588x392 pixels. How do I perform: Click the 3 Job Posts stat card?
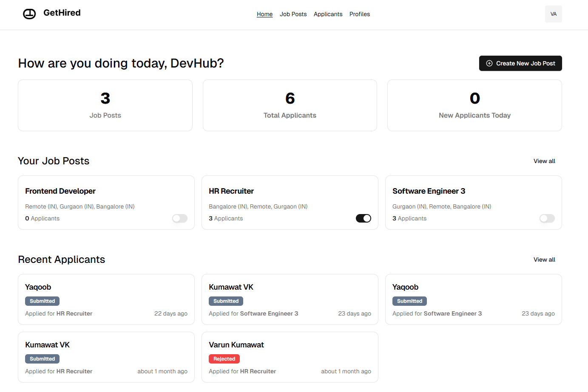pos(105,105)
